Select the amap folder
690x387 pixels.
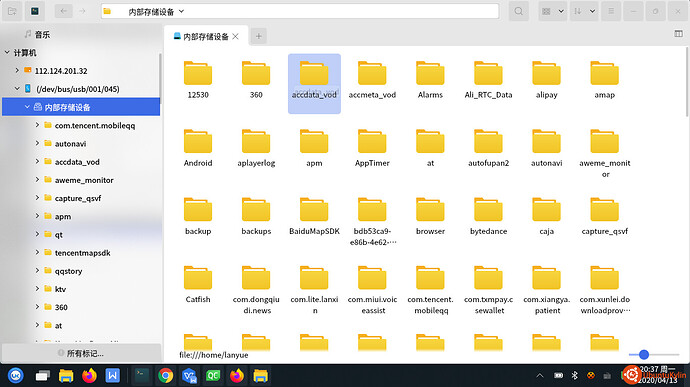pos(605,80)
